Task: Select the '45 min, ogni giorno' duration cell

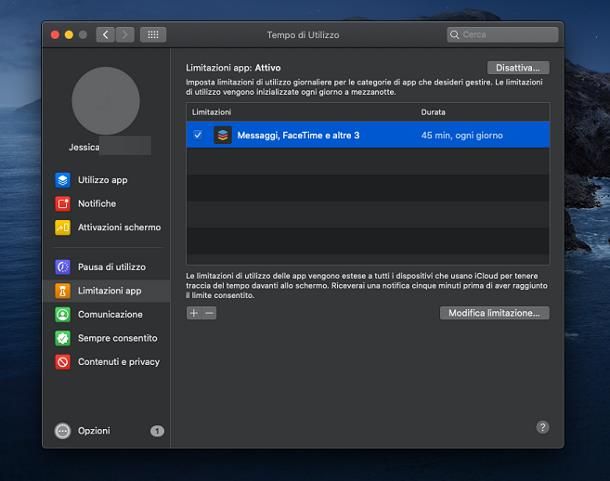Action: point(462,135)
